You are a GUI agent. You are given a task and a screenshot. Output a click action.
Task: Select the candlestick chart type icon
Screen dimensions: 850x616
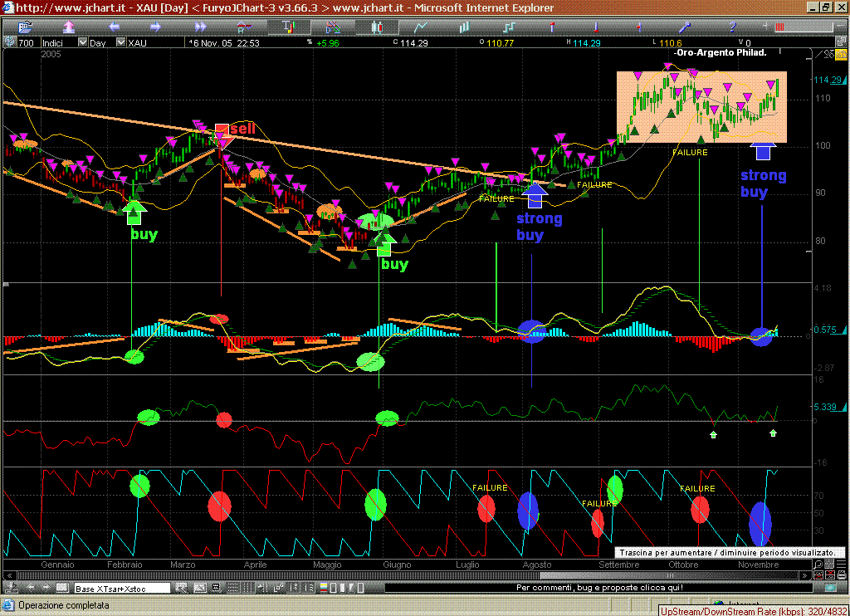378,27
